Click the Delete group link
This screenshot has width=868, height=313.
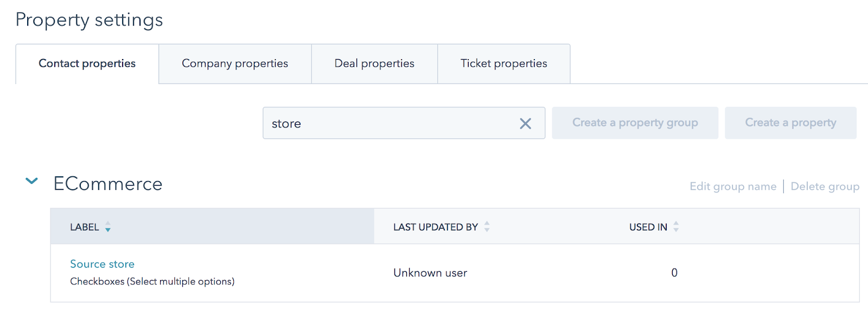click(825, 187)
